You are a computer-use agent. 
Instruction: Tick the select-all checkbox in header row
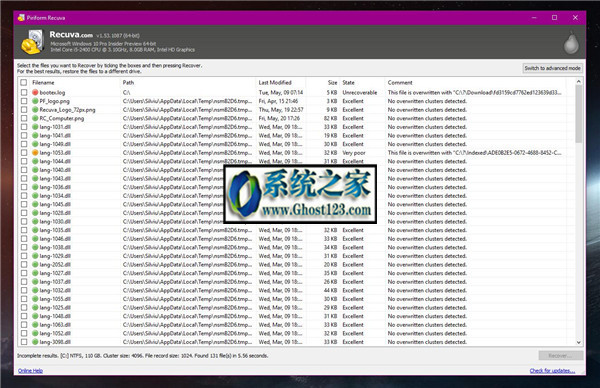tap(24, 83)
